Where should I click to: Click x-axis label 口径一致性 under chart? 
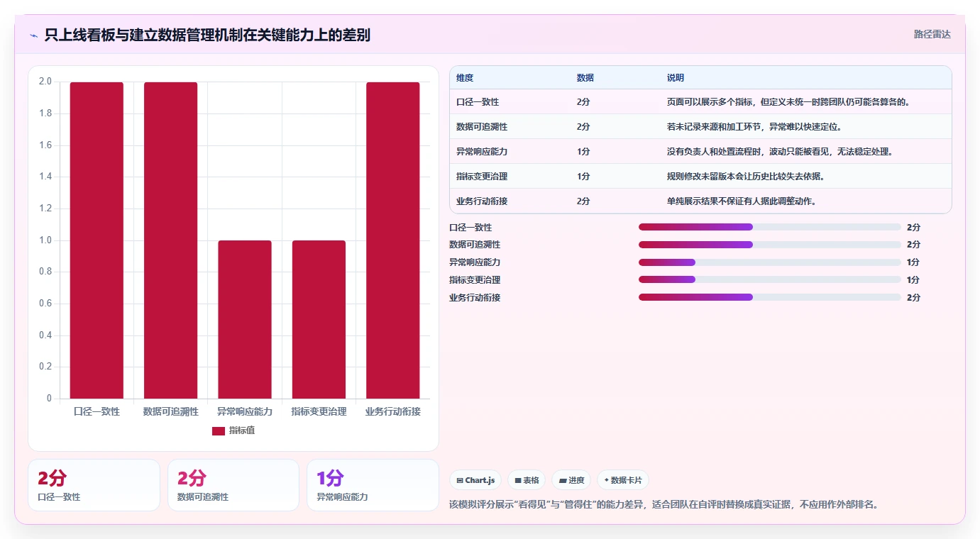97,411
